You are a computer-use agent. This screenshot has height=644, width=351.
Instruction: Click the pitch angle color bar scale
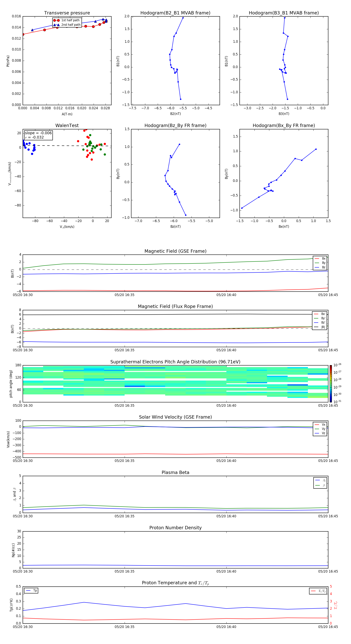click(331, 383)
